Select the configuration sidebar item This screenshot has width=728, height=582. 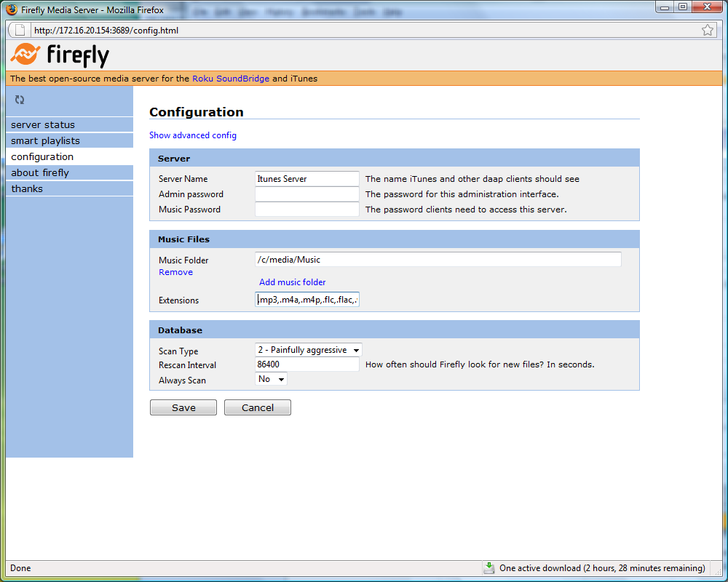70,156
